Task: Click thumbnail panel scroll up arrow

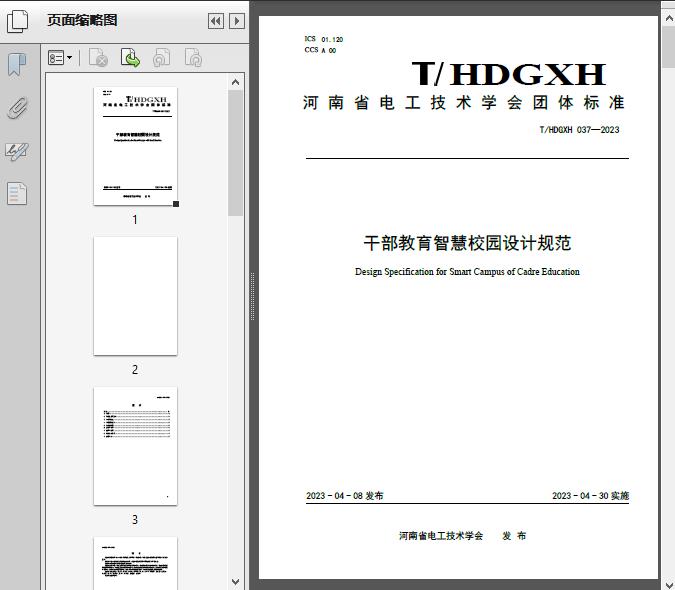Action: (235, 82)
